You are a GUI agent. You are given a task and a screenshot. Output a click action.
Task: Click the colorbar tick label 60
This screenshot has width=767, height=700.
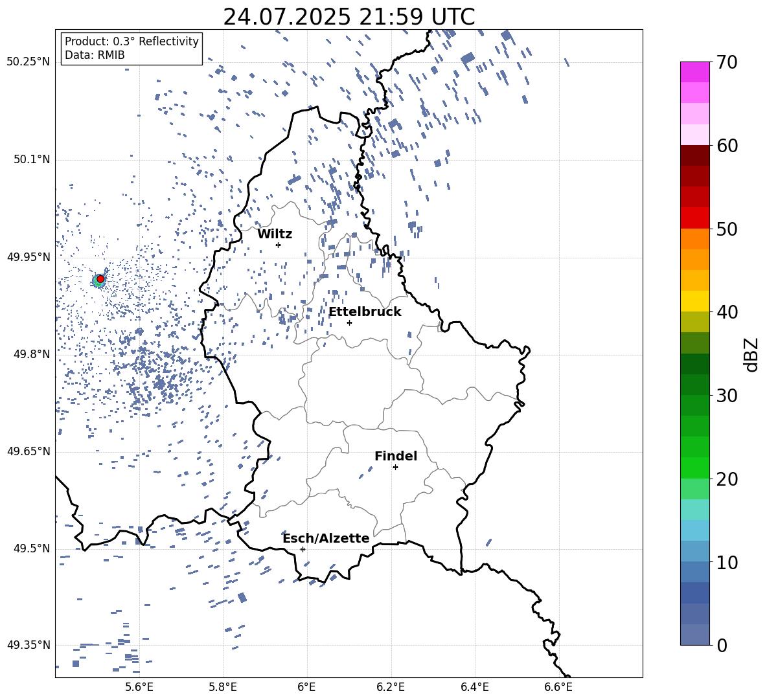click(727, 146)
